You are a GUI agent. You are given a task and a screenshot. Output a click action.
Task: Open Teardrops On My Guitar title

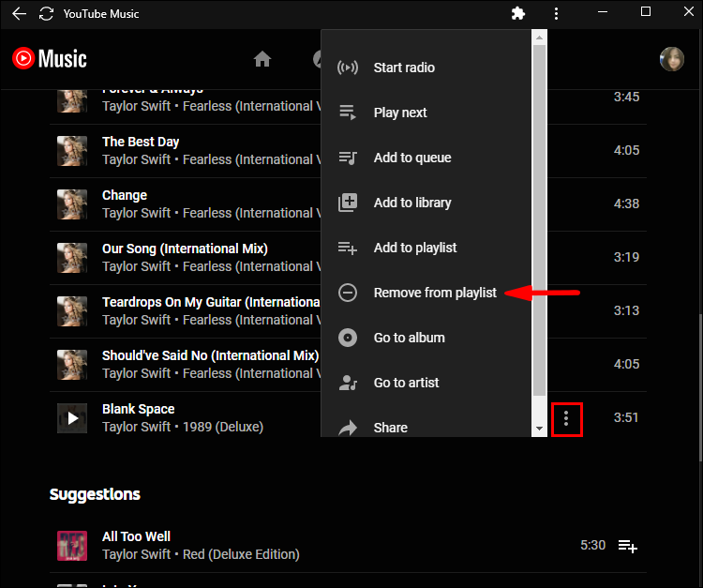(211, 302)
